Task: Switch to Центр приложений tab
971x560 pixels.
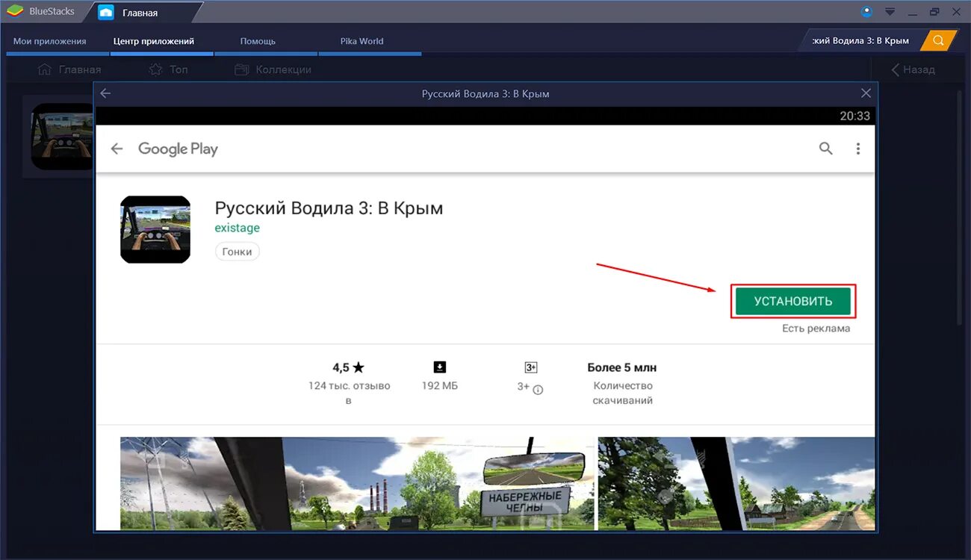Action: 154,41
